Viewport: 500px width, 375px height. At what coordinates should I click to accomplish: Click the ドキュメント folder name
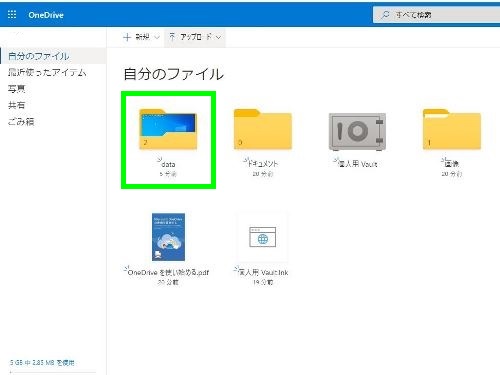click(263, 164)
